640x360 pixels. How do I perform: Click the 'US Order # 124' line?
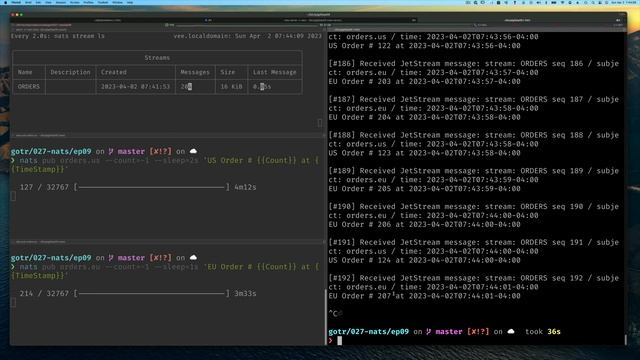pyautogui.click(x=424, y=260)
